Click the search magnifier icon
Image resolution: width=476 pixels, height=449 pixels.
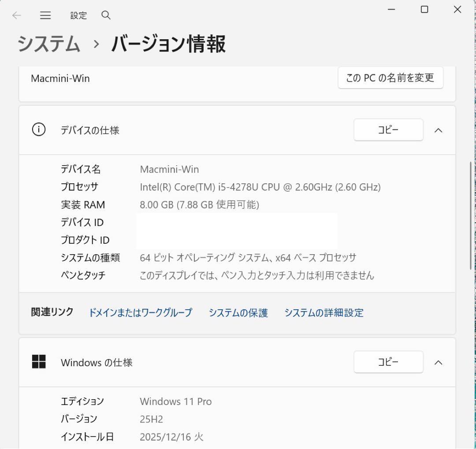pos(106,15)
